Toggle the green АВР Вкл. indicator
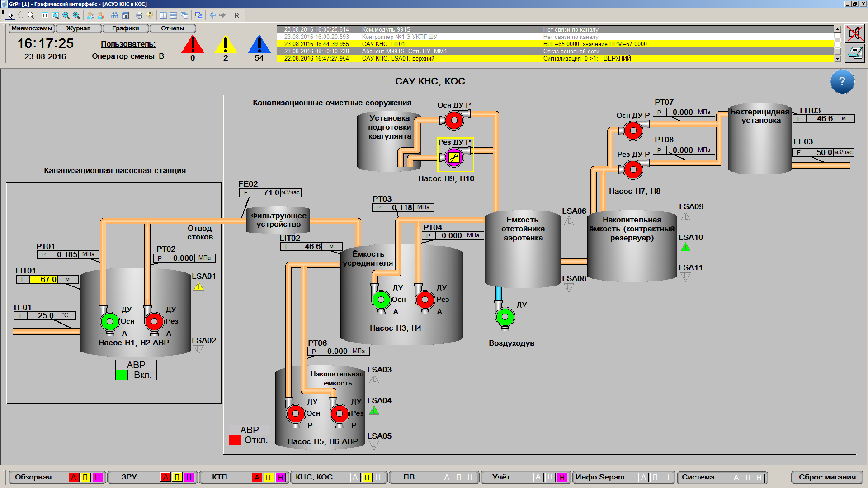The image size is (868, 488). [122, 375]
